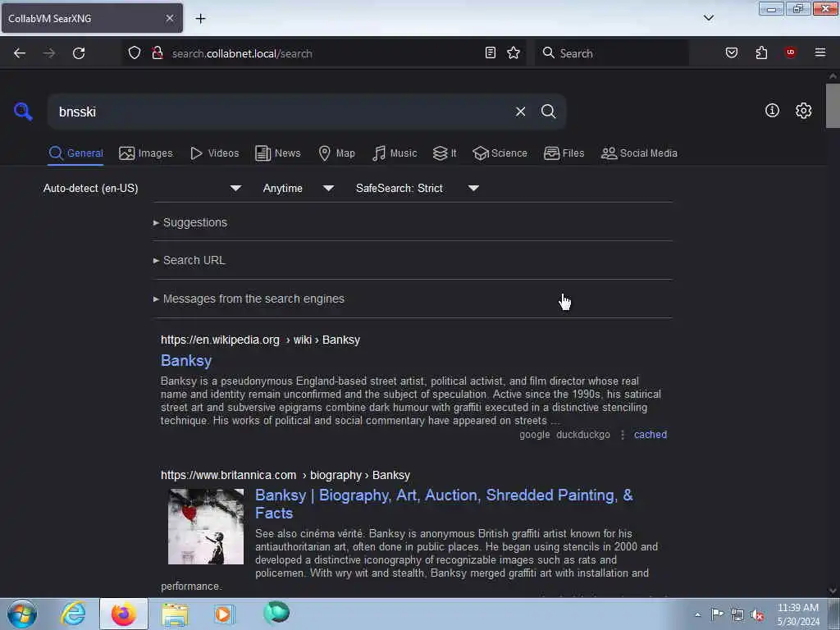The width and height of the screenshot is (840, 630).
Task: Switch to the Map tab
Action: pyautogui.click(x=337, y=153)
